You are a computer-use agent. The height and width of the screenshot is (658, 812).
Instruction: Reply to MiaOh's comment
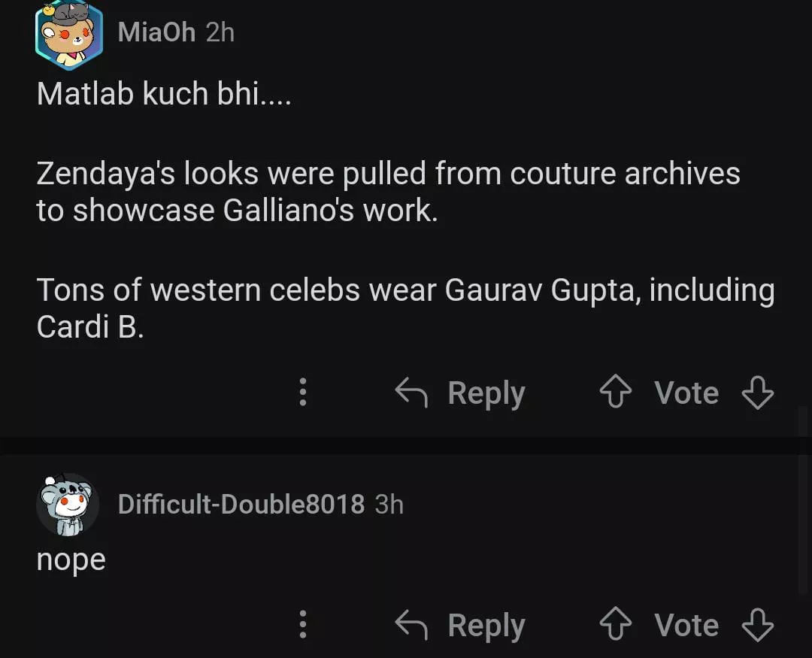(x=460, y=393)
